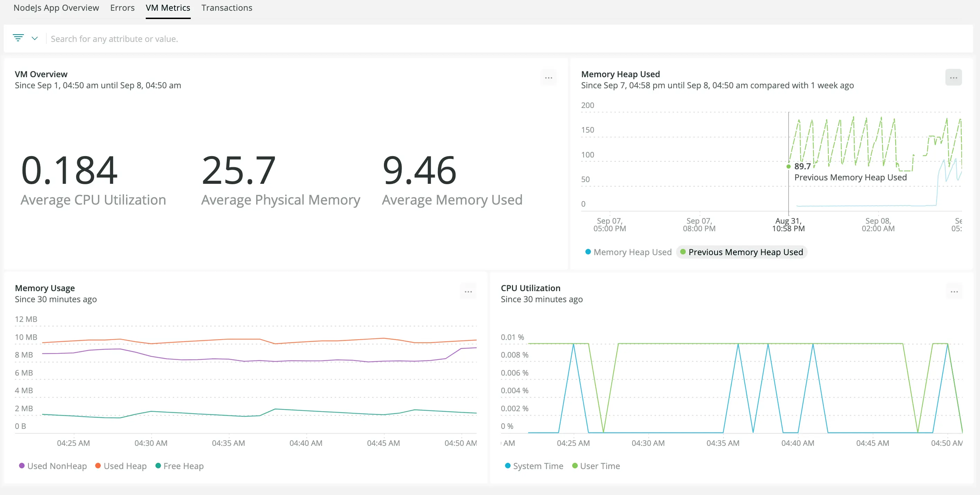This screenshot has width=980, height=495.
Task: Toggle the Free Heap series in Memory Usage
Action: click(x=179, y=466)
